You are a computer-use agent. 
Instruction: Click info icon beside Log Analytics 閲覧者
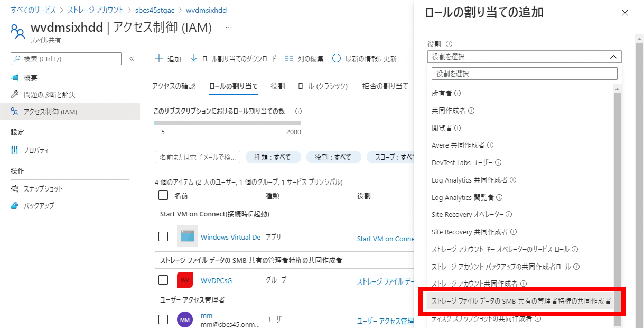pyautogui.click(x=499, y=197)
